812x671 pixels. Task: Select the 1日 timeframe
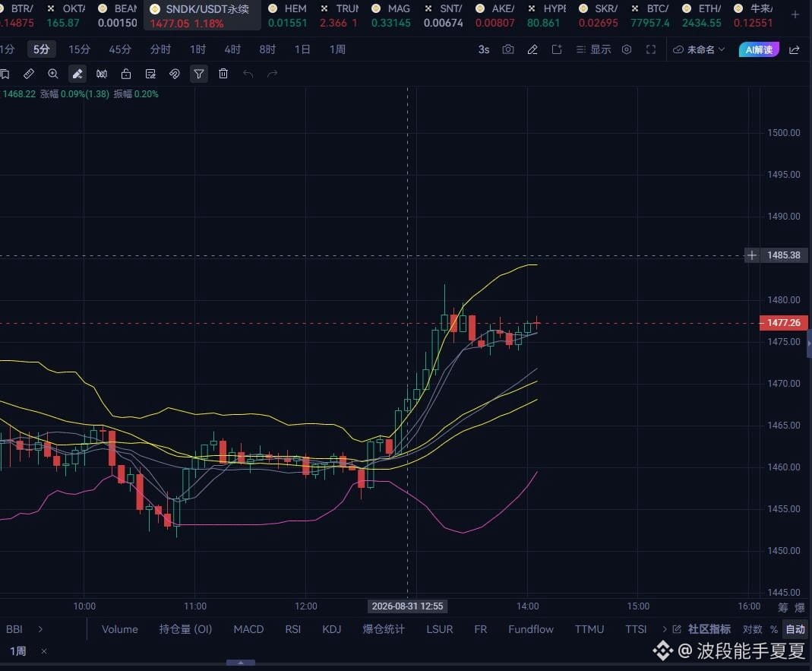[x=302, y=49]
